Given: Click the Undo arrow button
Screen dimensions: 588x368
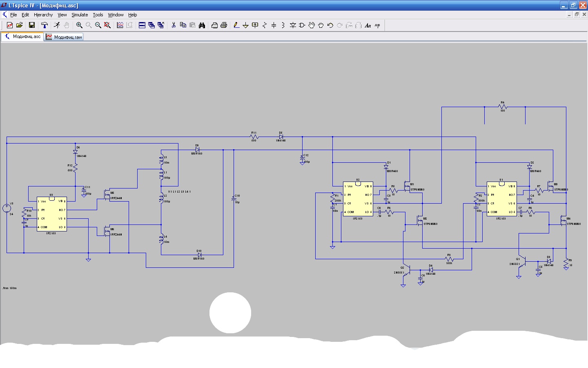Looking at the screenshot, I should (330, 25).
